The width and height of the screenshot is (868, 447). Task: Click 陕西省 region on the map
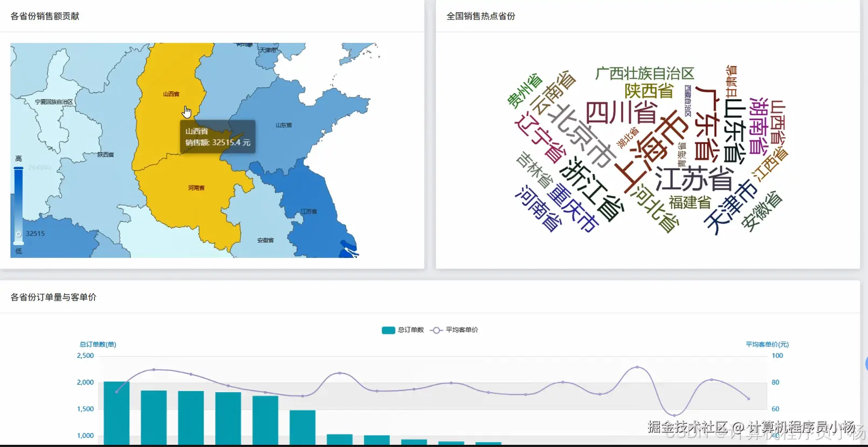[x=106, y=155]
